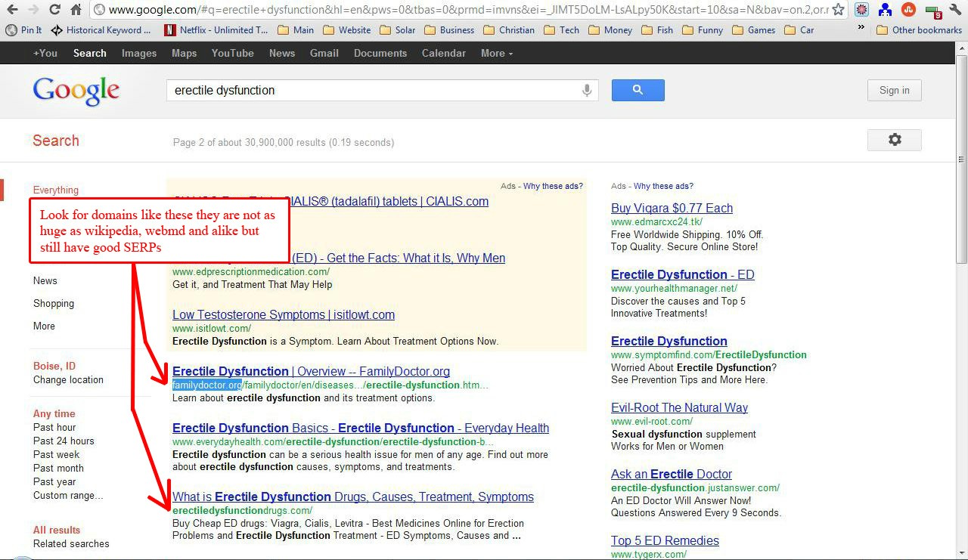Expand the hidden bookmarks chevron
This screenshot has width=968, height=560.
861,29
